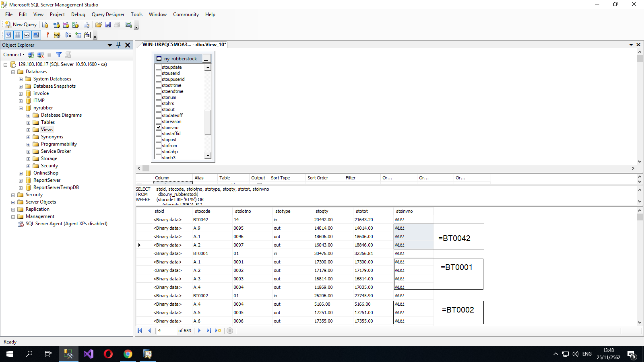Viewport: 644px width, 362px height.
Task: Expand the Tables folder
Action: [x=28, y=123]
